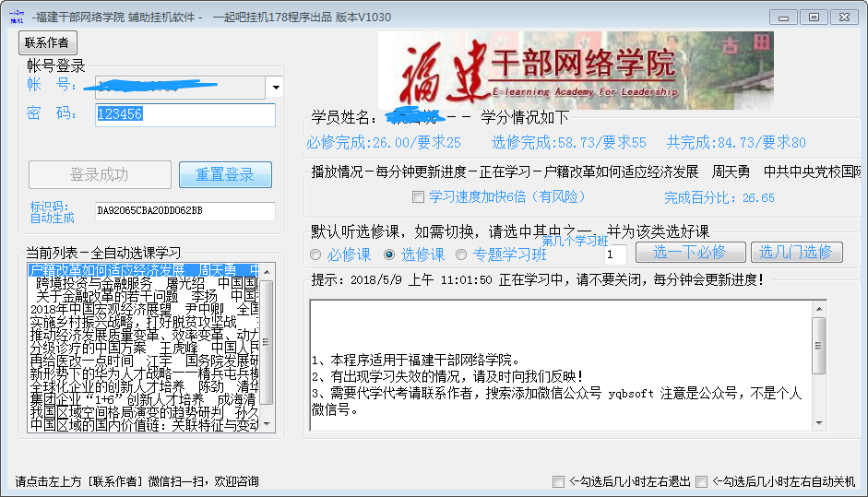This screenshot has height=497, width=868.
Task: Click the 选修完成:58.73/要求55 text
Action: (x=568, y=143)
